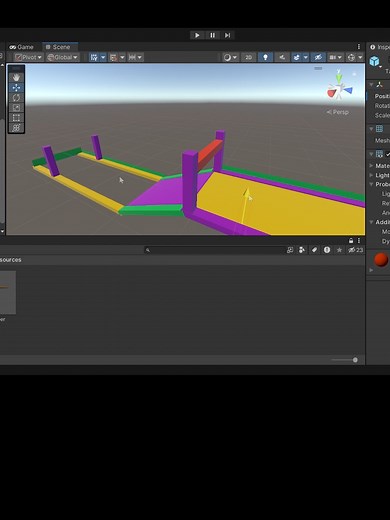Click the Mesh Filter component icon

coord(379,129)
